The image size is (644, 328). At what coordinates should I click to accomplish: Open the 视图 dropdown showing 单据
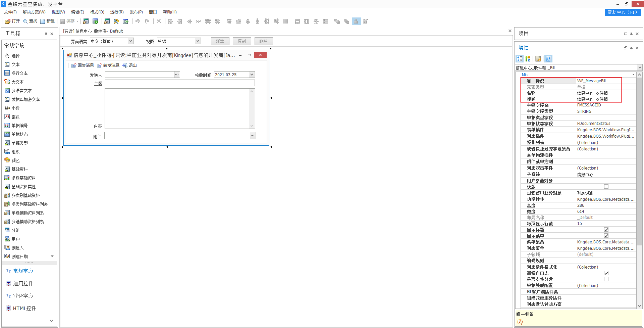point(198,41)
